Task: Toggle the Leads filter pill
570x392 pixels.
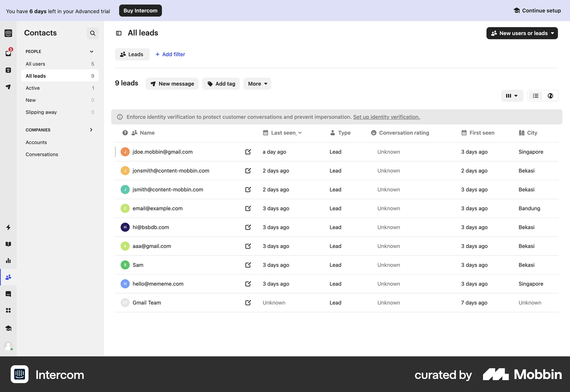Action: [x=132, y=54]
